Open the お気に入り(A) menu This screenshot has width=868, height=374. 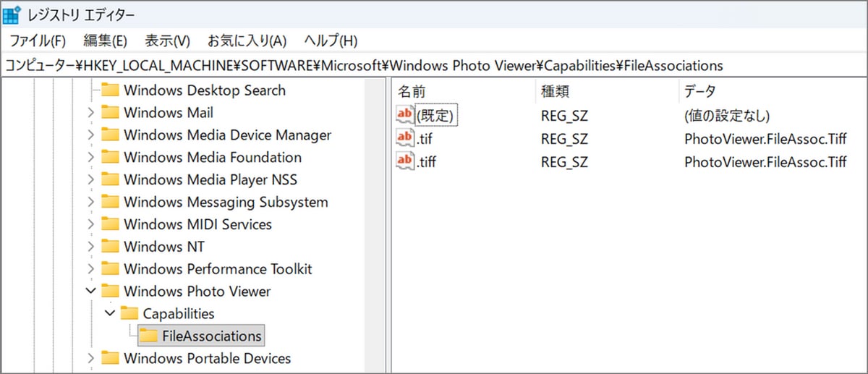(x=247, y=41)
